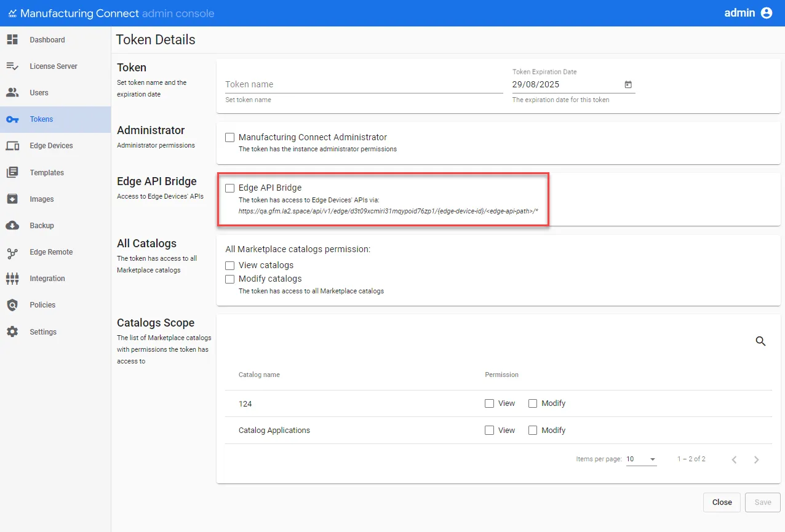Open License Server from the sidebar
This screenshot has height=532, width=785.
coord(55,66)
